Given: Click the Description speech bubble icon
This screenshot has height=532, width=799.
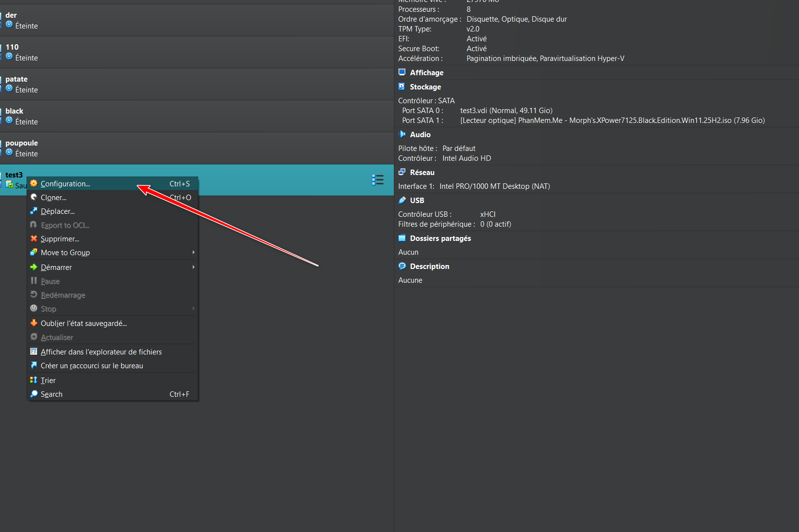Looking at the screenshot, I should click(x=402, y=266).
